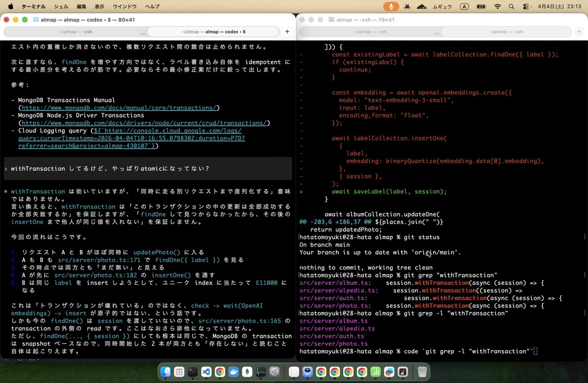588x383 pixels.
Task: Add a new tab in the left terminal window
Action: [287, 31]
